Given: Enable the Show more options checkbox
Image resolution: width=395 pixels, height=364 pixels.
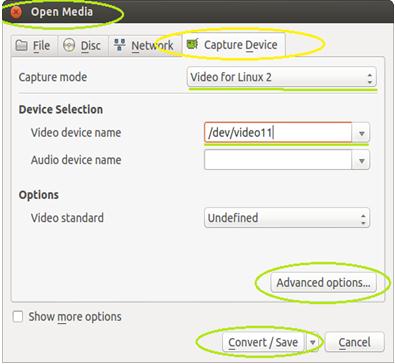Looking at the screenshot, I should tap(18, 316).
